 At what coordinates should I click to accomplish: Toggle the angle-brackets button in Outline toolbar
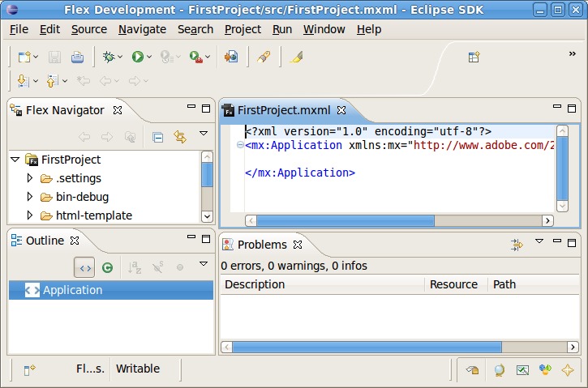[84, 266]
